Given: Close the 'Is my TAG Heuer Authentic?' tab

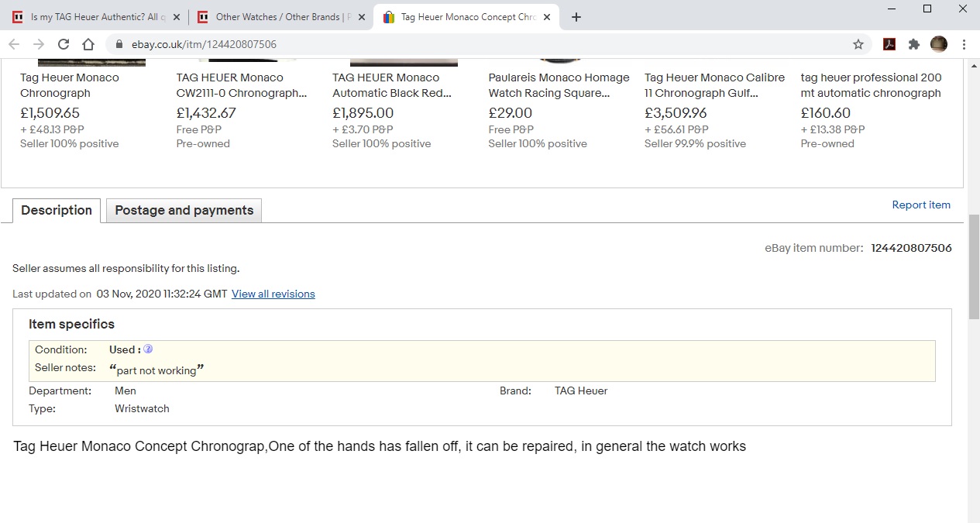Looking at the screenshot, I should [175, 17].
